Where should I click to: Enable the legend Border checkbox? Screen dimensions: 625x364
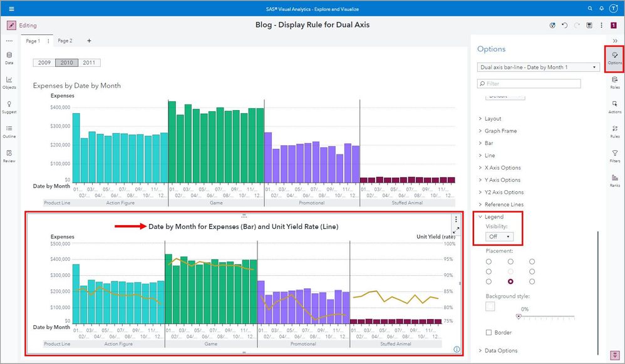[x=488, y=333]
